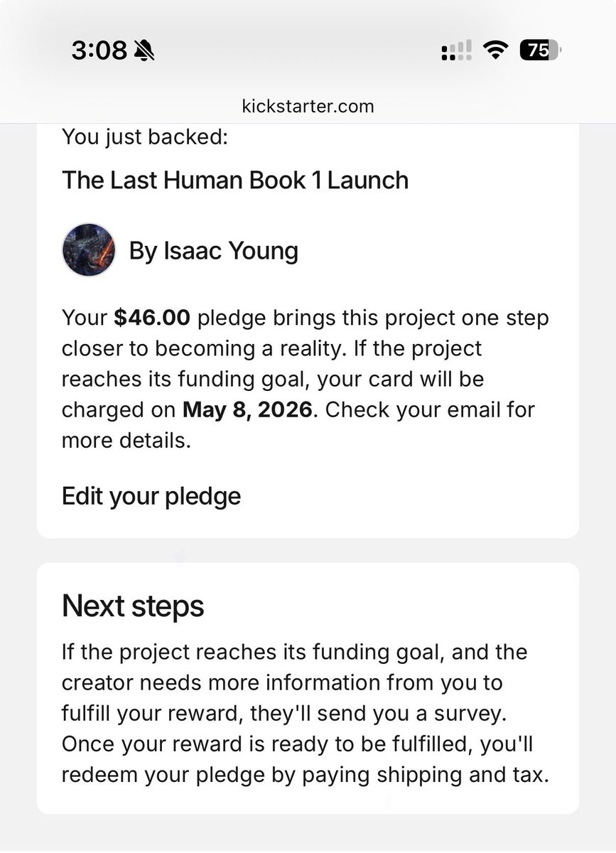Image resolution: width=616 pixels, height=853 pixels.
Task: Tap the "Next steps" heading
Action: [133, 606]
